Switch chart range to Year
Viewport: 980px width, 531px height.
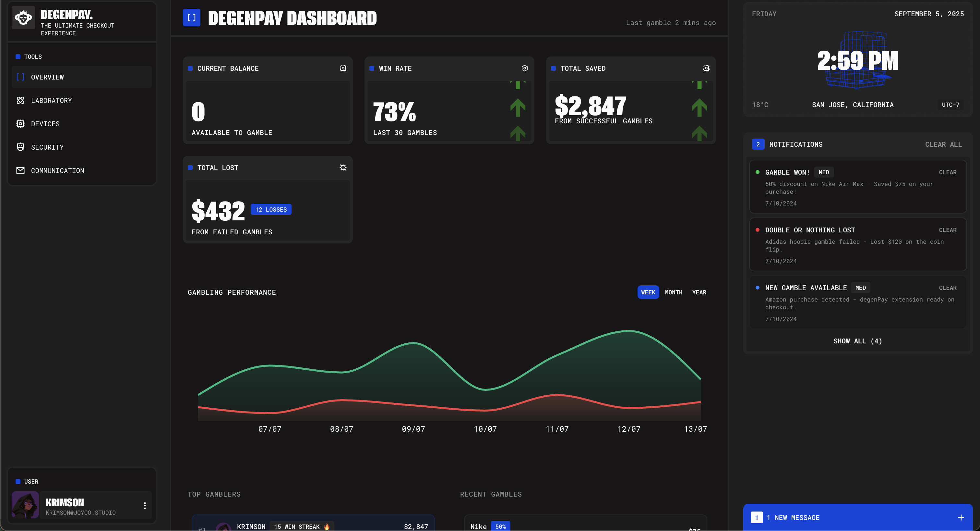(x=699, y=292)
